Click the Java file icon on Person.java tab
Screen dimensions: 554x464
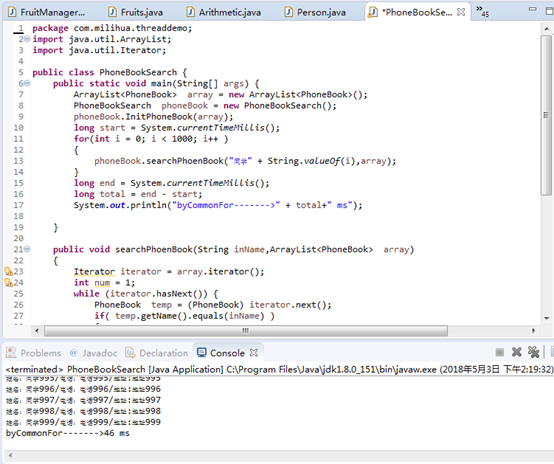289,12
